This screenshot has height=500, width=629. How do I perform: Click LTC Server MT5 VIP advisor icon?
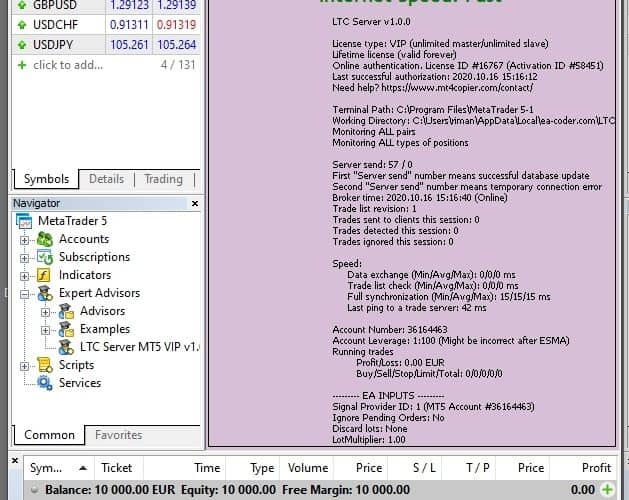(66, 348)
